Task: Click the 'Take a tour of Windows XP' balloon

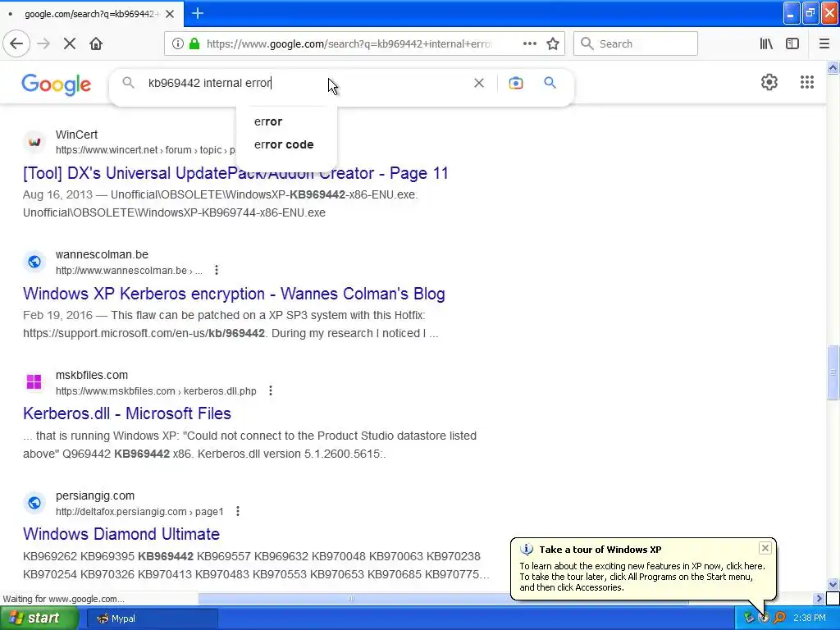Action: [x=643, y=568]
